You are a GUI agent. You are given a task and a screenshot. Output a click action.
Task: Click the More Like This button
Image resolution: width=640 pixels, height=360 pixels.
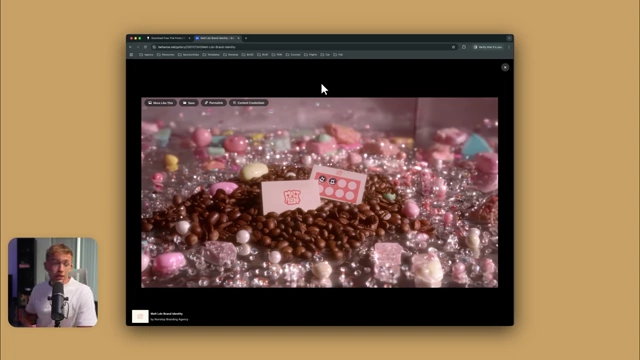tap(161, 103)
